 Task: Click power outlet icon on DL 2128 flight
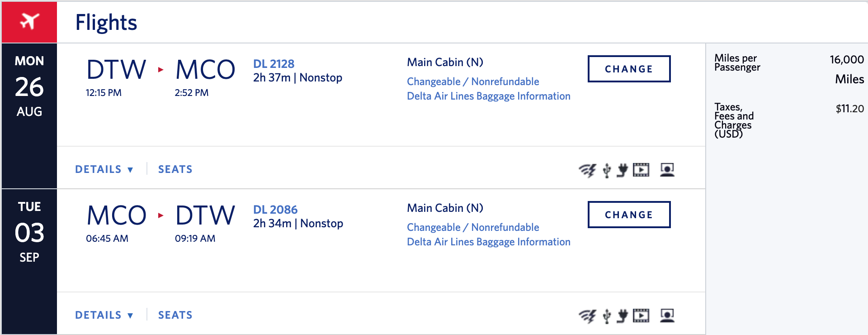click(x=623, y=170)
